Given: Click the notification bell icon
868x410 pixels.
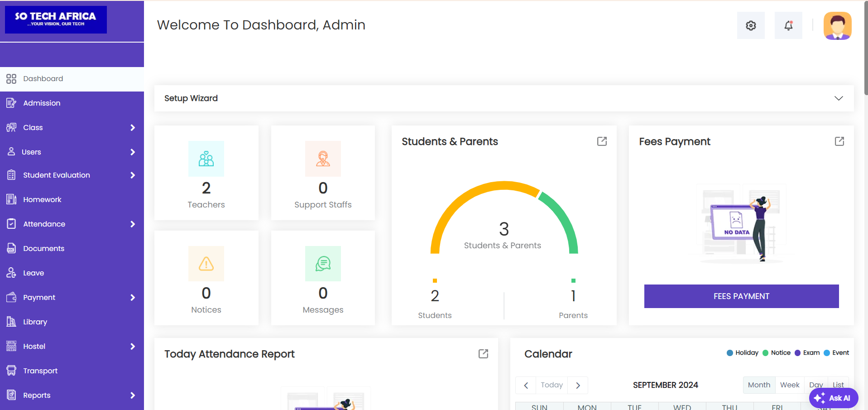Looking at the screenshot, I should pyautogui.click(x=788, y=25).
